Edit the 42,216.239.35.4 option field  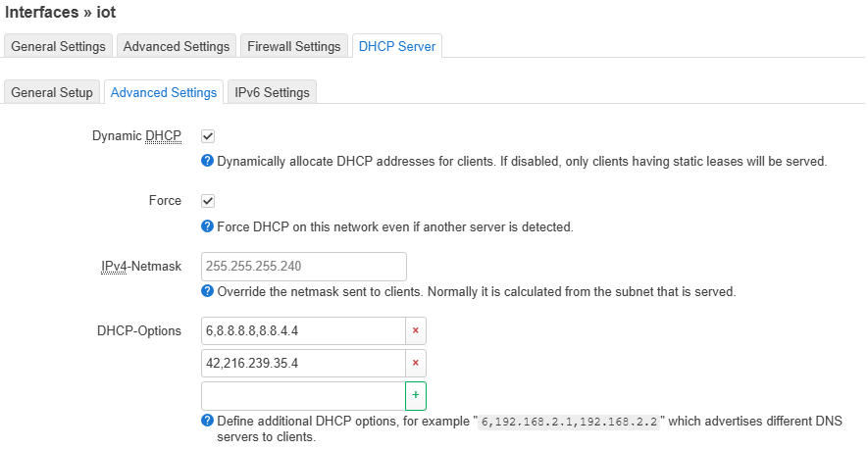tap(303, 363)
